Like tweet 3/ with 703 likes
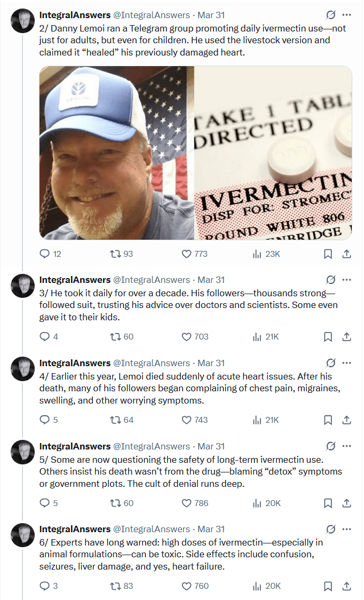 [187, 337]
